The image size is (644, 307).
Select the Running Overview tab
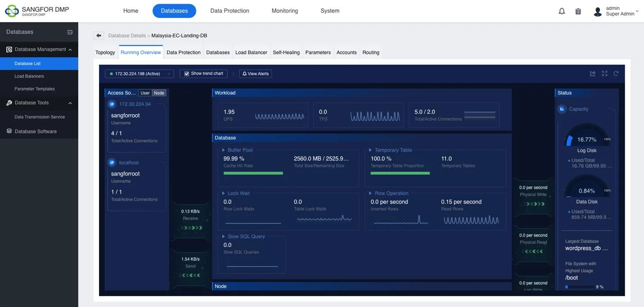pyautogui.click(x=141, y=53)
